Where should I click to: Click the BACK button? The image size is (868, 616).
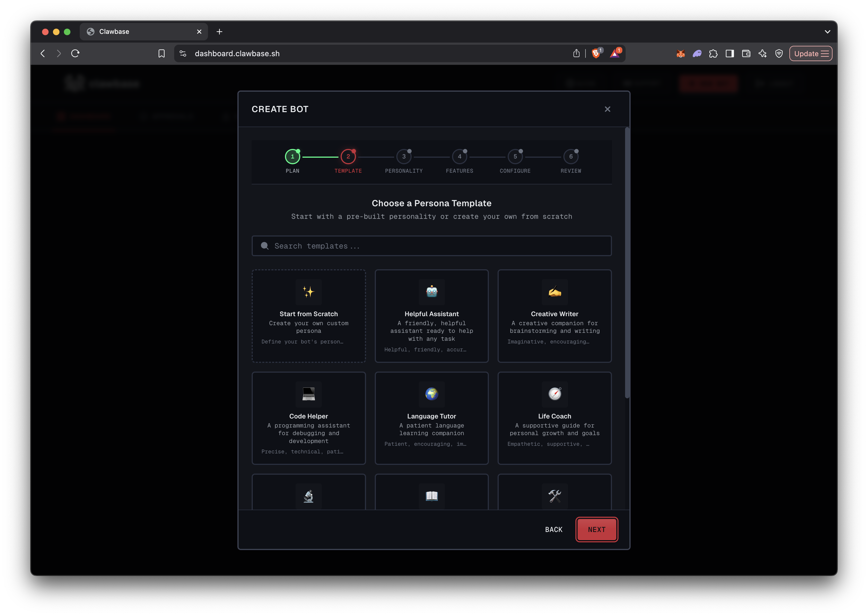[x=554, y=529]
